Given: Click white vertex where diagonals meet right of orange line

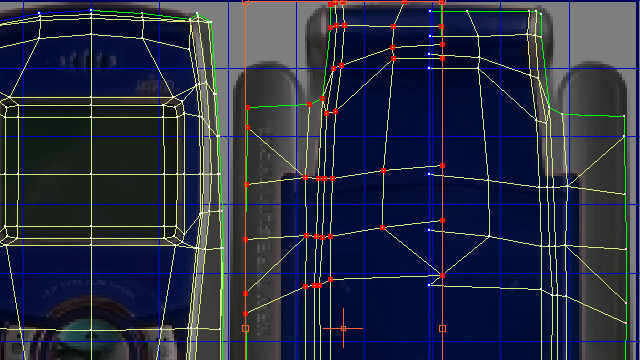Looking at the screenshot, I should 489,236.
